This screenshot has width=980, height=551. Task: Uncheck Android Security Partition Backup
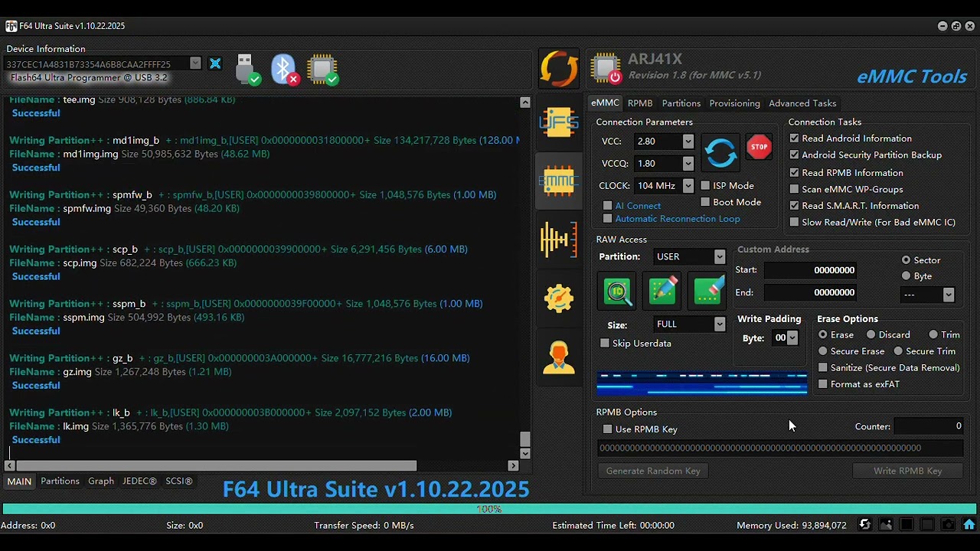pyautogui.click(x=794, y=155)
